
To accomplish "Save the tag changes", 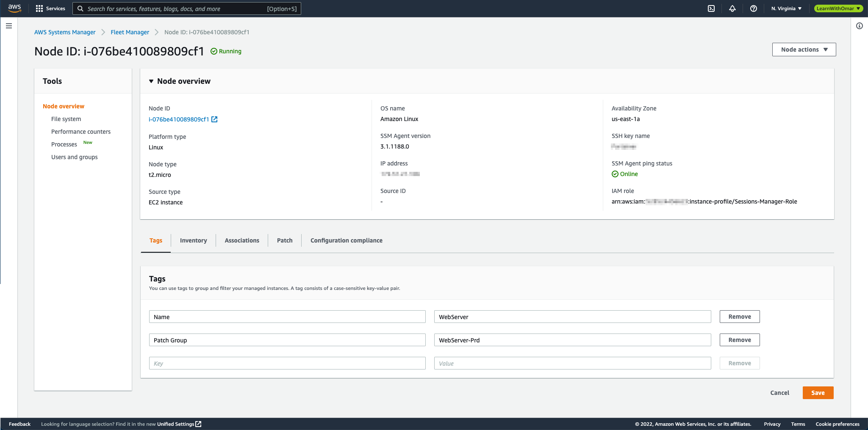I will [x=818, y=393].
